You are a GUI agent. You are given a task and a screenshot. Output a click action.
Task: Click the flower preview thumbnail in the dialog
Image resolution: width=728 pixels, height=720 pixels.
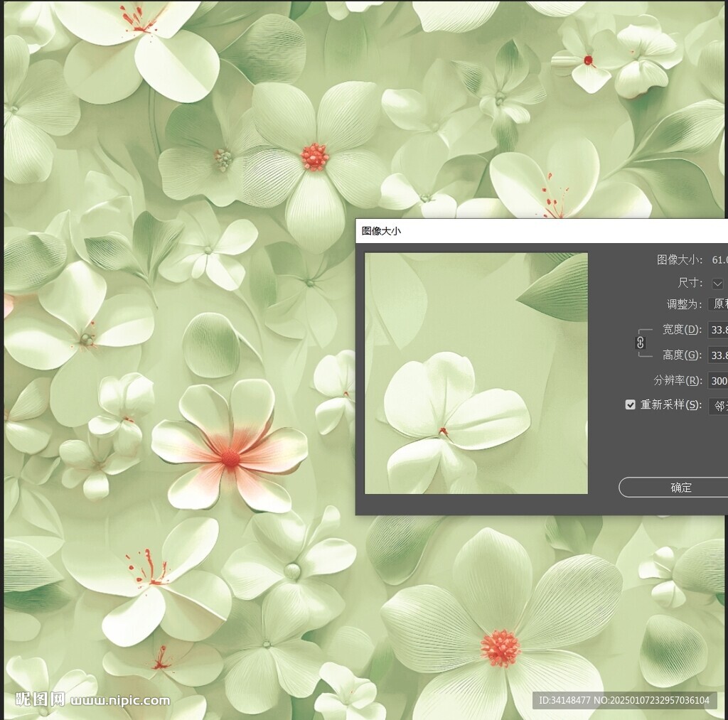476,373
